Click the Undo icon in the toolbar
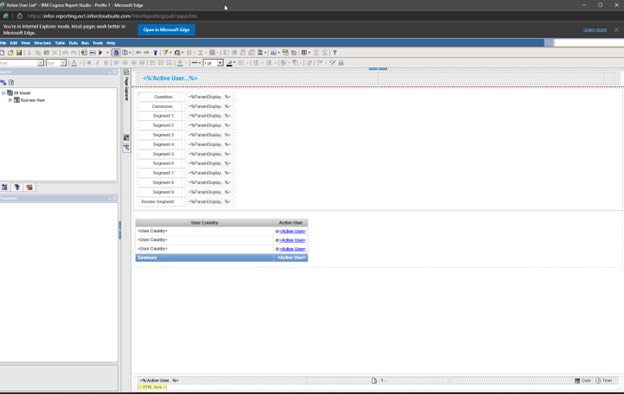624x394 pixels. point(65,53)
